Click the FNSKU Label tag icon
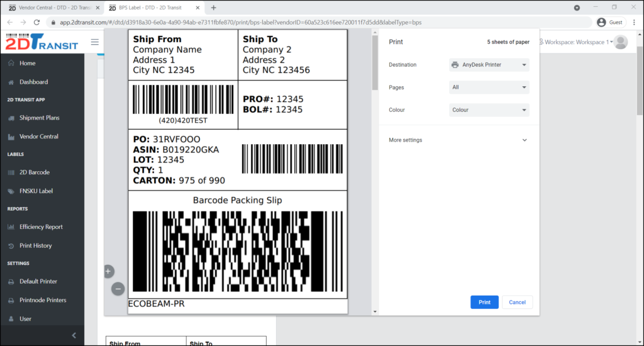Image resolution: width=644 pixels, height=346 pixels. click(x=11, y=191)
